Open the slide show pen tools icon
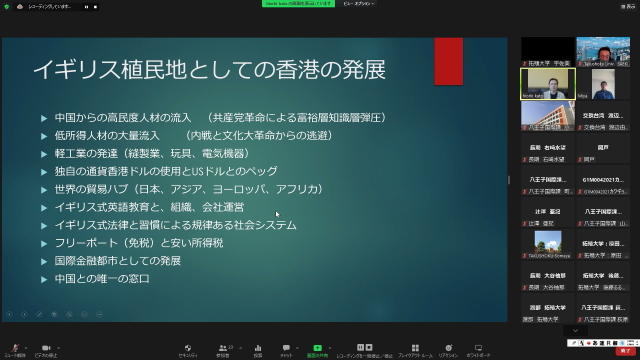Image resolution: width=640 pixels, height=360 pixels. point(39,314)
